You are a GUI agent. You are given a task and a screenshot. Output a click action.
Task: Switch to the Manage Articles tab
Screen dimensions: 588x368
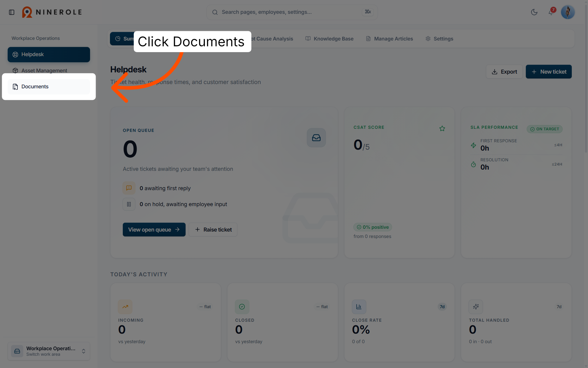390,39
